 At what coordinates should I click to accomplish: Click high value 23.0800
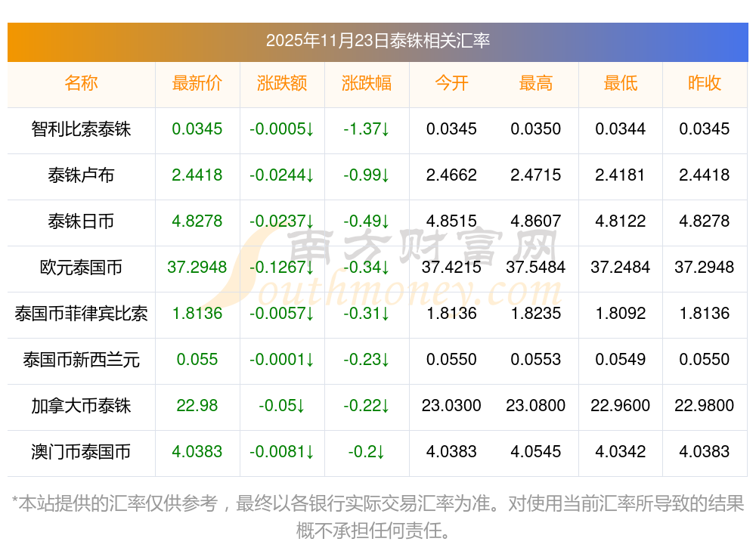point(536,406)
